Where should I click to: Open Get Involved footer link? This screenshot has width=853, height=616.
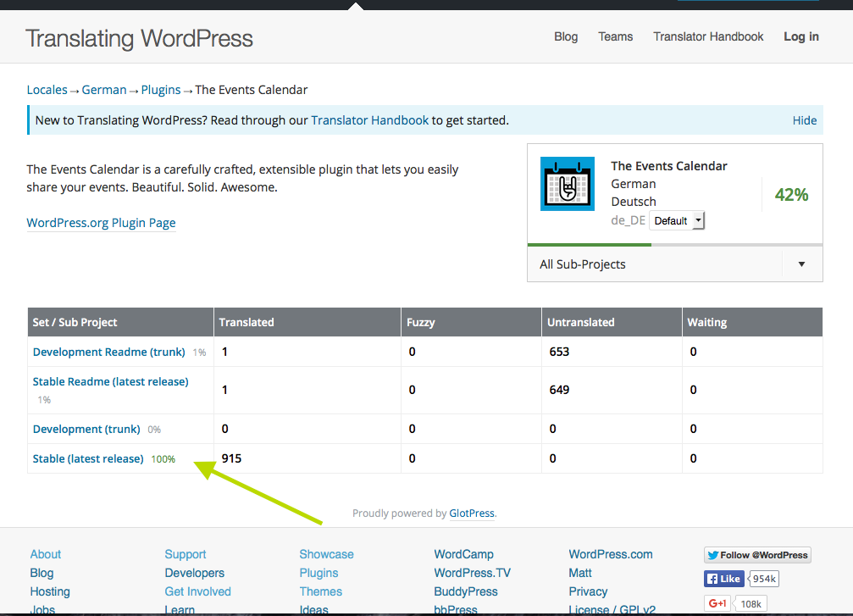pyautogui.click(x=197, y=591)
